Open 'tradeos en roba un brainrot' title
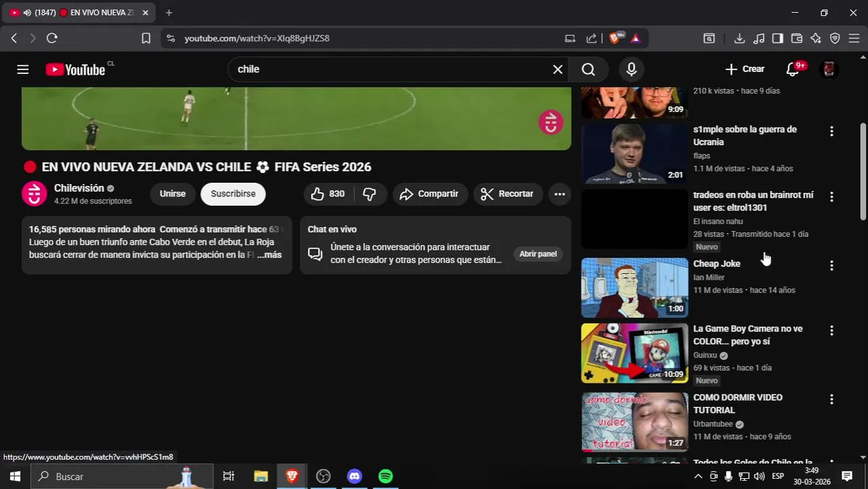 click(x=753, y=201)
